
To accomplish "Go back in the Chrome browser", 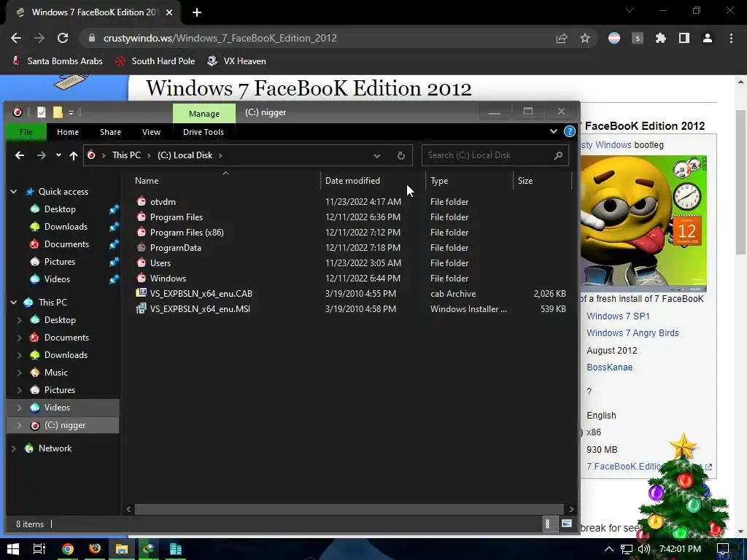I will pyautogui.click(x=16, y=38).
